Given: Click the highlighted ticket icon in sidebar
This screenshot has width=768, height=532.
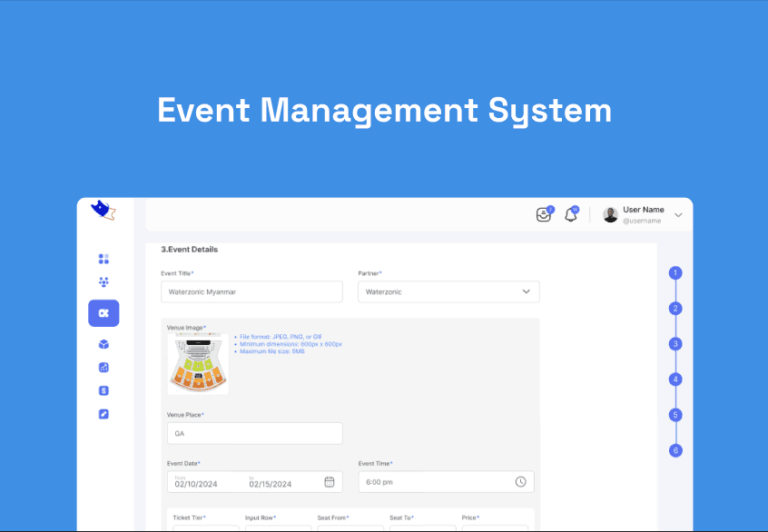Looking at the screenshot, I should [103, 312].
